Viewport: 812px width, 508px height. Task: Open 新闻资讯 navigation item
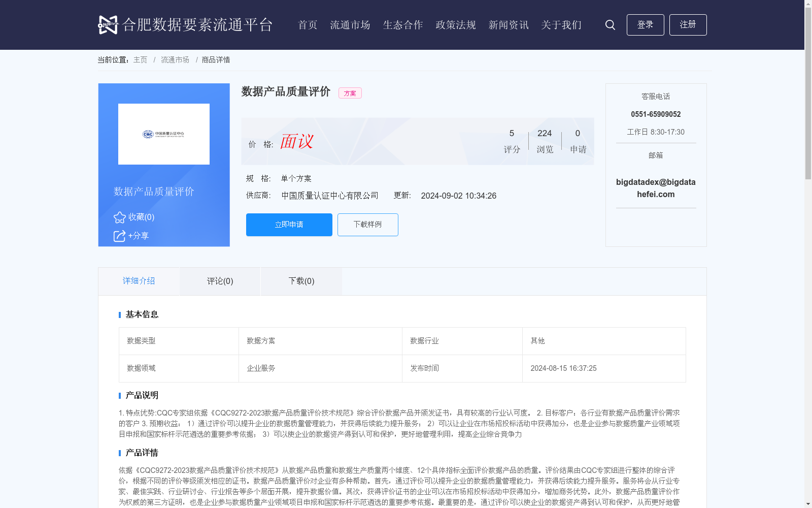(509, 25)
